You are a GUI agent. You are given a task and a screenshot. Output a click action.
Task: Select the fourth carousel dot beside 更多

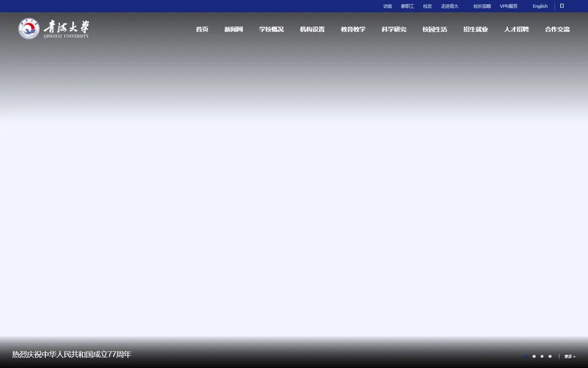[x=550, y=356]
